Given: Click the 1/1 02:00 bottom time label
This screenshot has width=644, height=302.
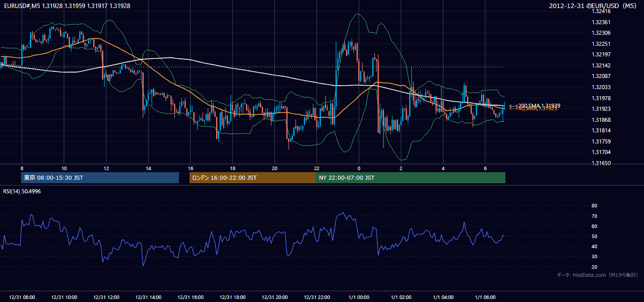Looking at the screenshot, I should (x=401, y=297).
